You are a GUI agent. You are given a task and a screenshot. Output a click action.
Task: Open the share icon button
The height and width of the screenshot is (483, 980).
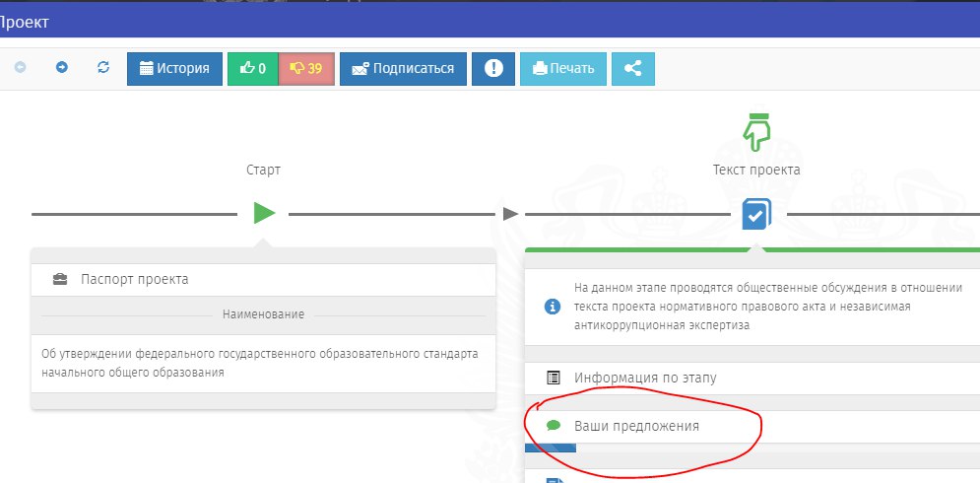pos(633,69)
